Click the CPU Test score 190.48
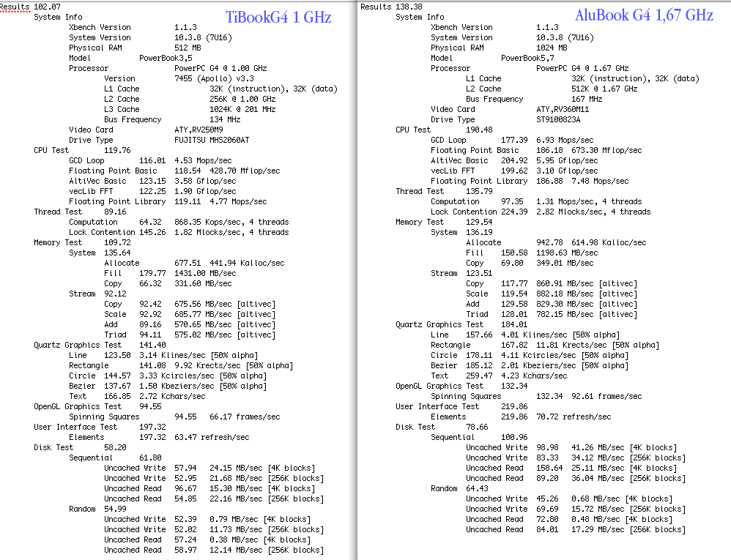 (479, 130)
